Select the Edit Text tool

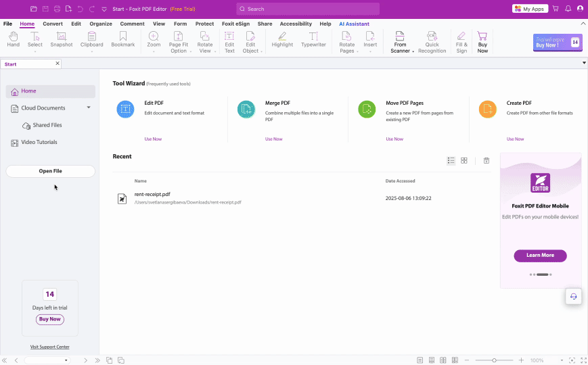[x=229, y=42]
